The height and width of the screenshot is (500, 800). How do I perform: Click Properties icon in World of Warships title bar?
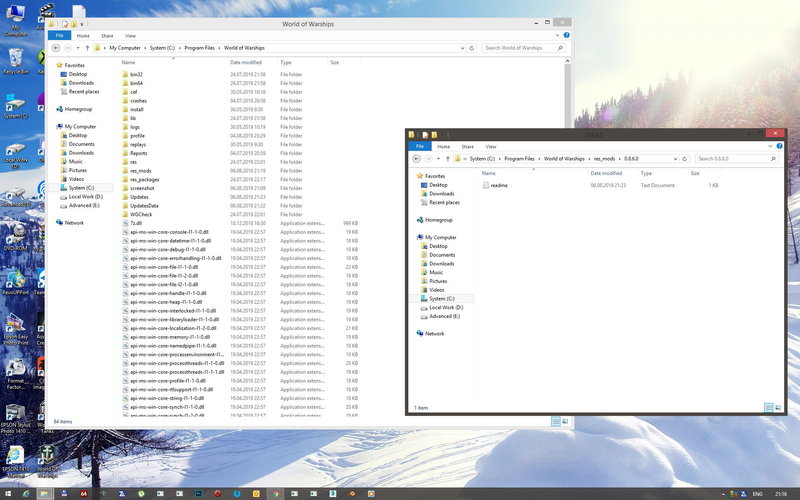pyautogui.click(x=65, y=23)
